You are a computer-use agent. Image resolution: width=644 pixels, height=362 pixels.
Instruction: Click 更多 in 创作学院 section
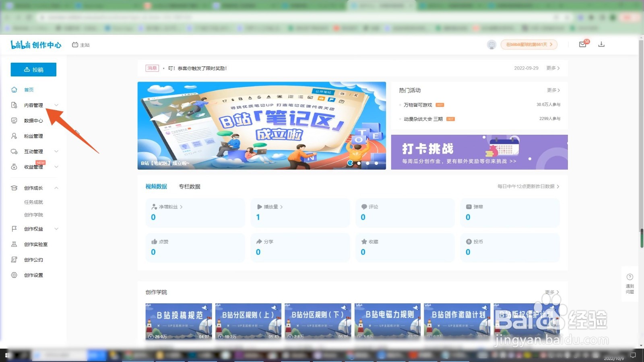[x=552, y=292]
